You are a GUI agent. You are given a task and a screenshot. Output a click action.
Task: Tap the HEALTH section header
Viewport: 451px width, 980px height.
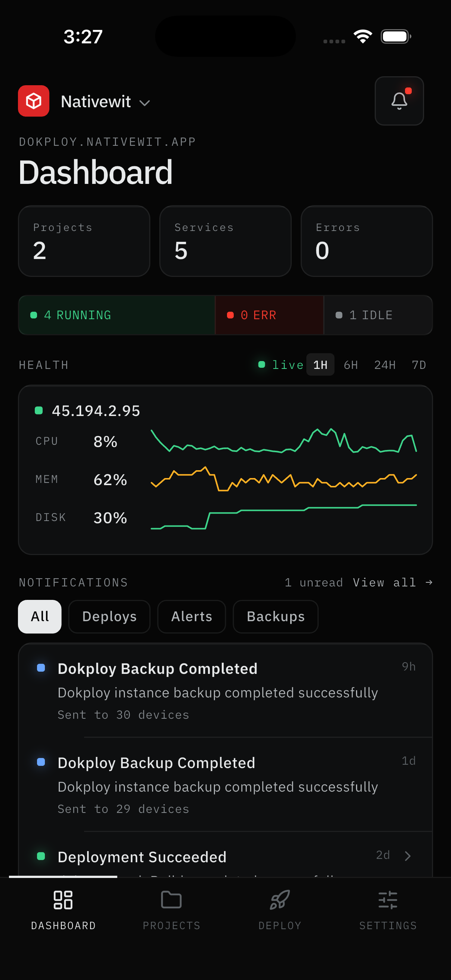44,365
